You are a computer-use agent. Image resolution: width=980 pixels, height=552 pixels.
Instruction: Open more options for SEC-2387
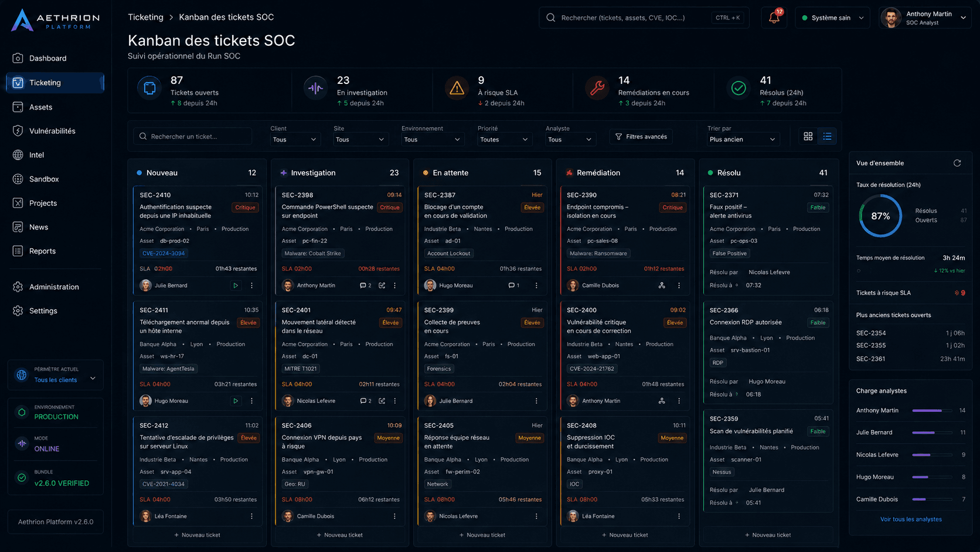[536, 286]
